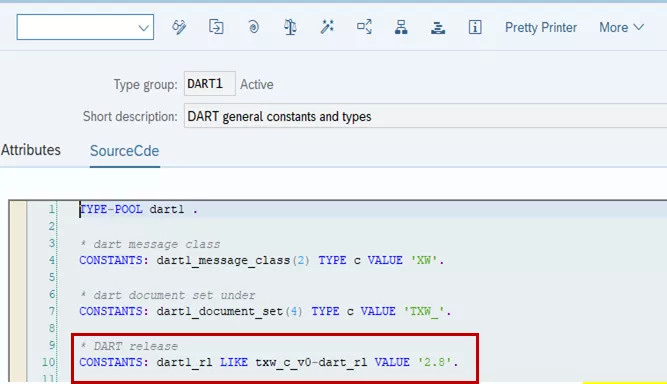Image resolution: width=667 pixels, height=384 pixels.
Task: Click the dart1_document_set constant line
Action: coord(265,311)
